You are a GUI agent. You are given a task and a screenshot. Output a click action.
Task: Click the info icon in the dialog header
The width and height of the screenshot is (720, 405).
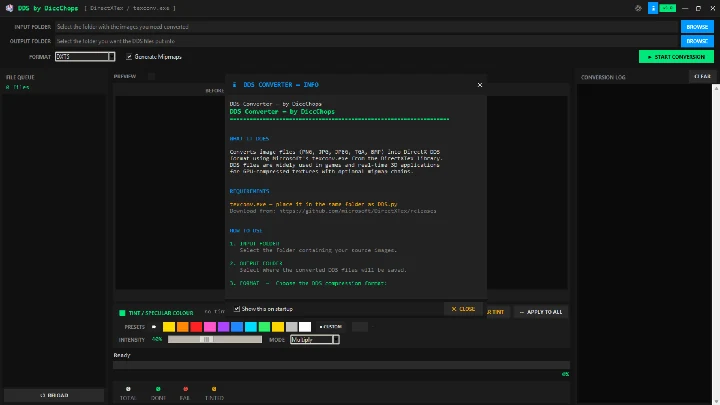click(x=234, y=85)
